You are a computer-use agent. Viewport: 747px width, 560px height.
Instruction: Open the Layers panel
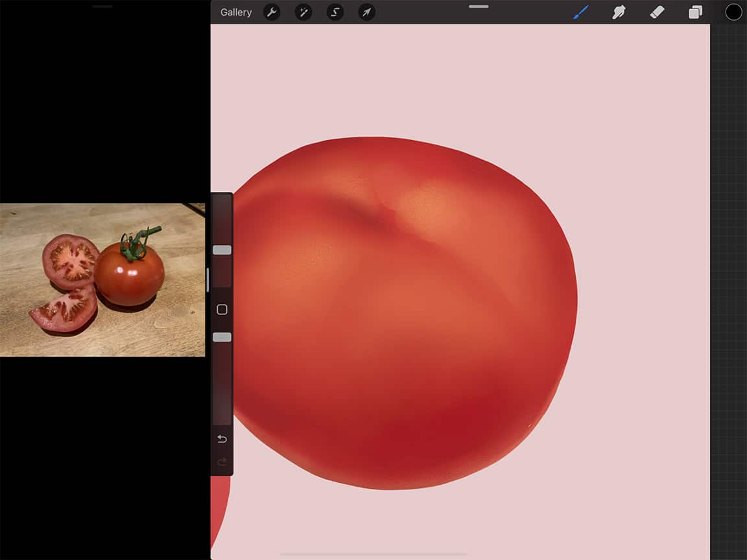(x=695, y=12)
